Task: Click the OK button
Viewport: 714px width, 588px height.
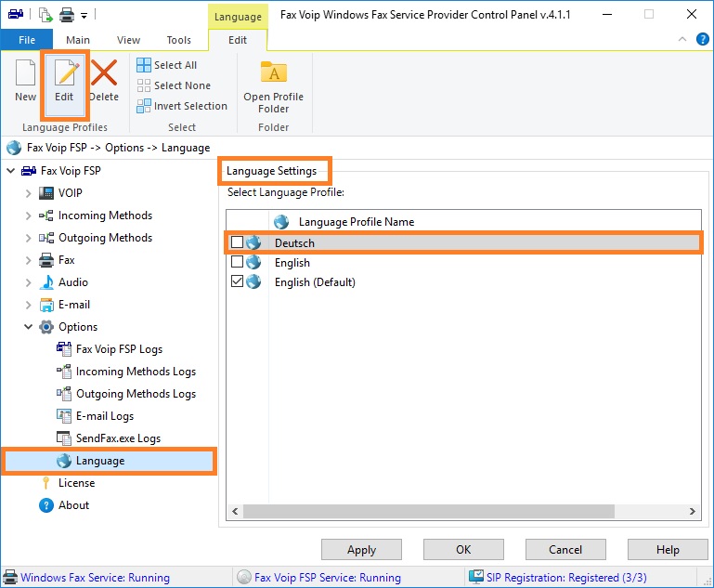Action: 463,550
